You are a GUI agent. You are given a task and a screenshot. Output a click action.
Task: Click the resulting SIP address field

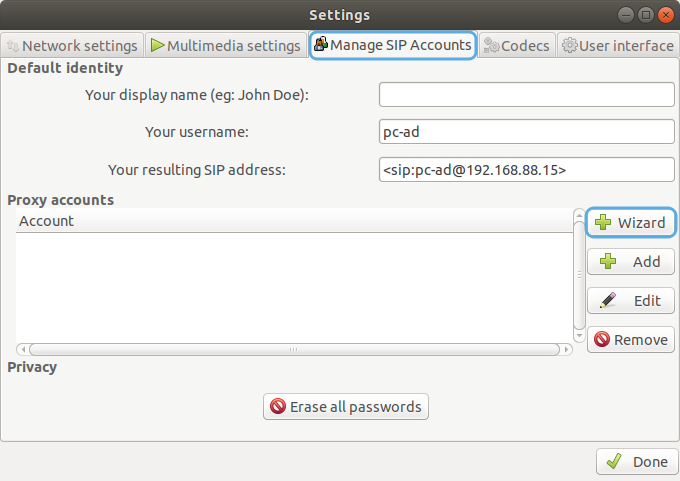point(526,170)
